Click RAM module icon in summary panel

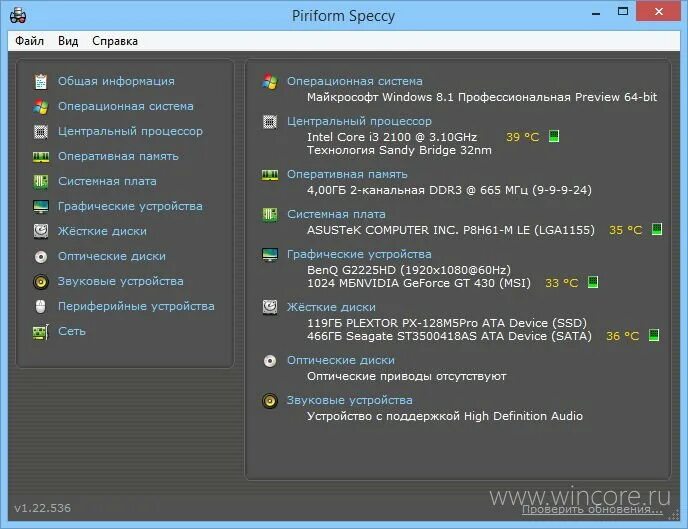270,175
